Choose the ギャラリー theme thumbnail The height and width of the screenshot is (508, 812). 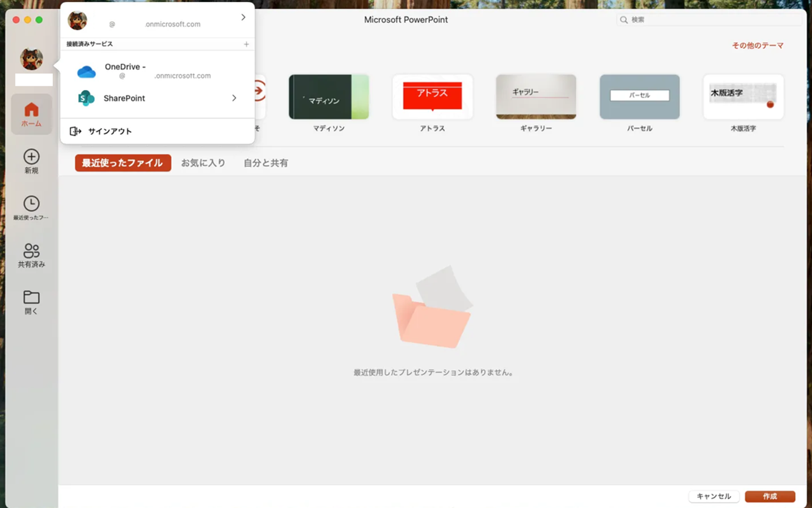pos(536,97)
